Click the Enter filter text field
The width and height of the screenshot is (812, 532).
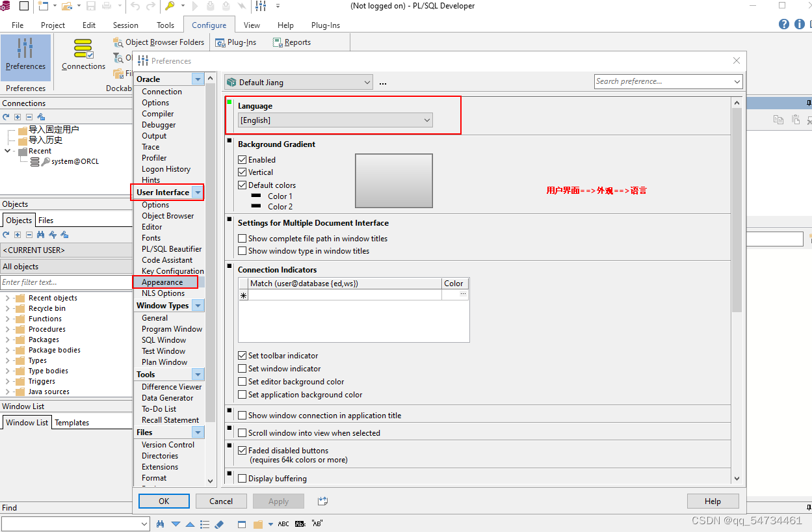coord(66,282)
